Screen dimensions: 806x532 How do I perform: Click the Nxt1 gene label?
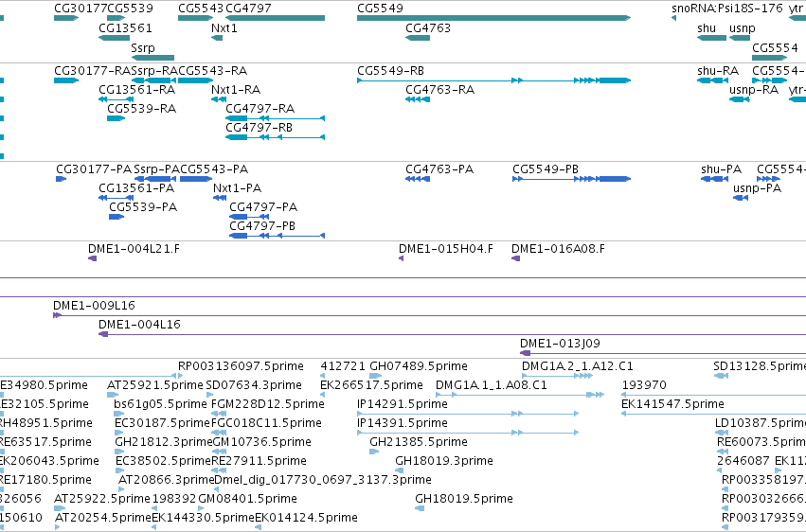(224, 27)
